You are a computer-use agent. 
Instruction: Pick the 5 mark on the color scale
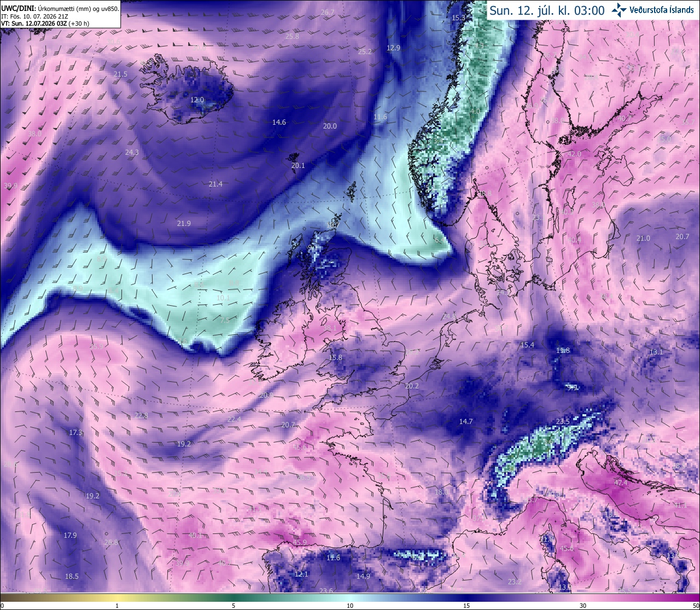coord(234,606)
